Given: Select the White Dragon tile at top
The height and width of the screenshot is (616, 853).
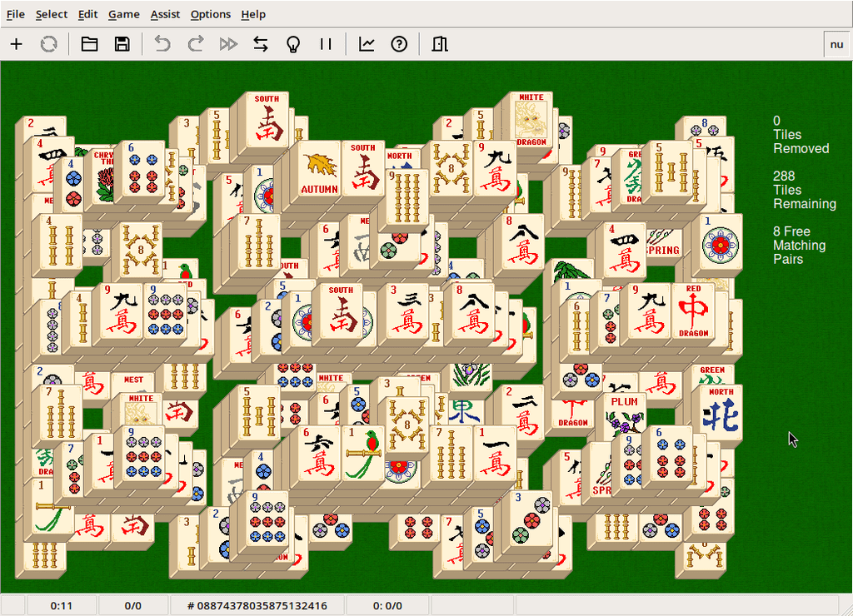Looking at the screenshot, I should pyautogui.click(x=531, y=120).
